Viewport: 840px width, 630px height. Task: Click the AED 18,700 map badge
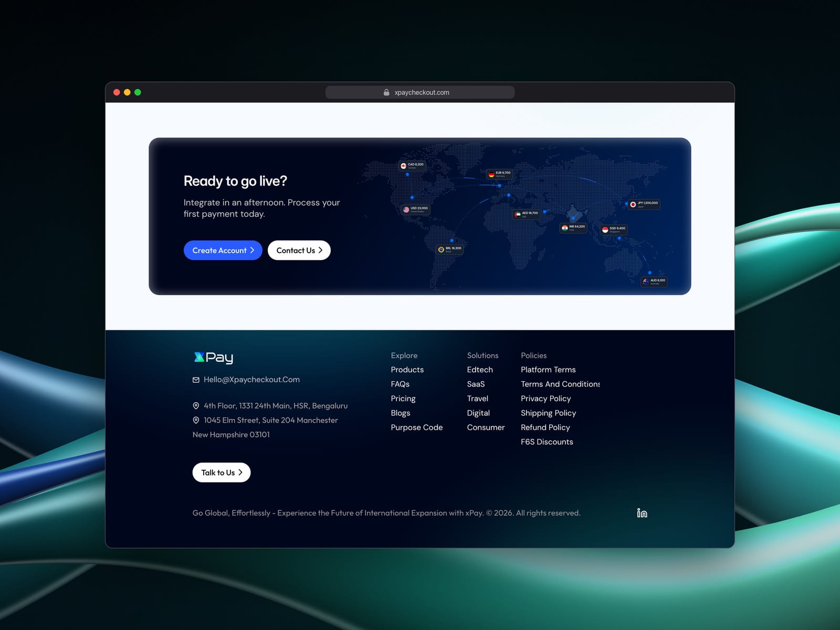click(527, 214)
